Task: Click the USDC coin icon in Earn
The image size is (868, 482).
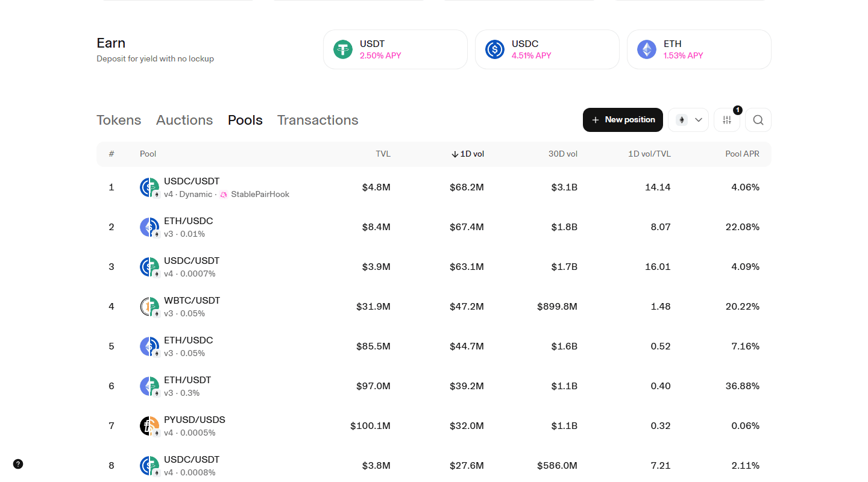Action: coord(495,49)
